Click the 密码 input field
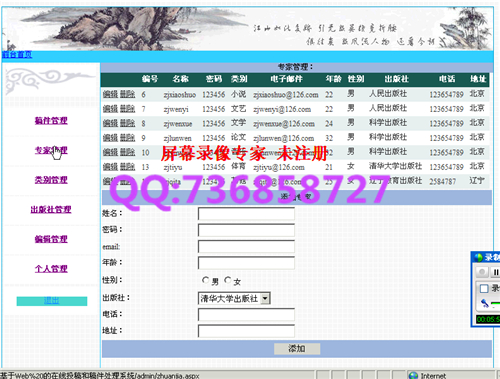The height and width of the screenshot is (379, 500). pyautogui.click(x=246, y=230)
